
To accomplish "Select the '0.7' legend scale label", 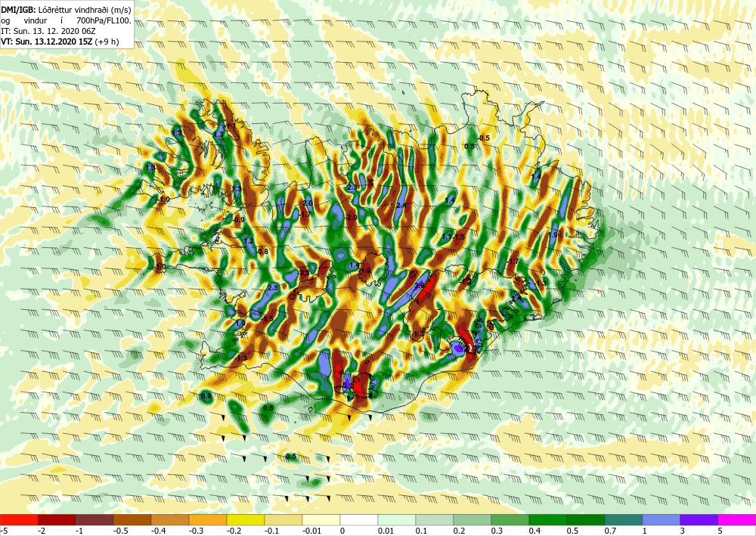I will [x=610, y=531].
